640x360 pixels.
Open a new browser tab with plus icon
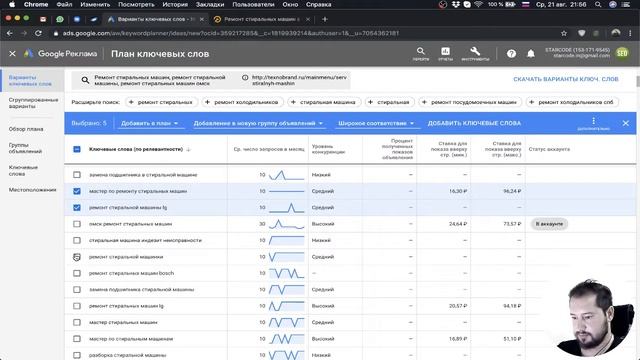(x=324, y=19)
